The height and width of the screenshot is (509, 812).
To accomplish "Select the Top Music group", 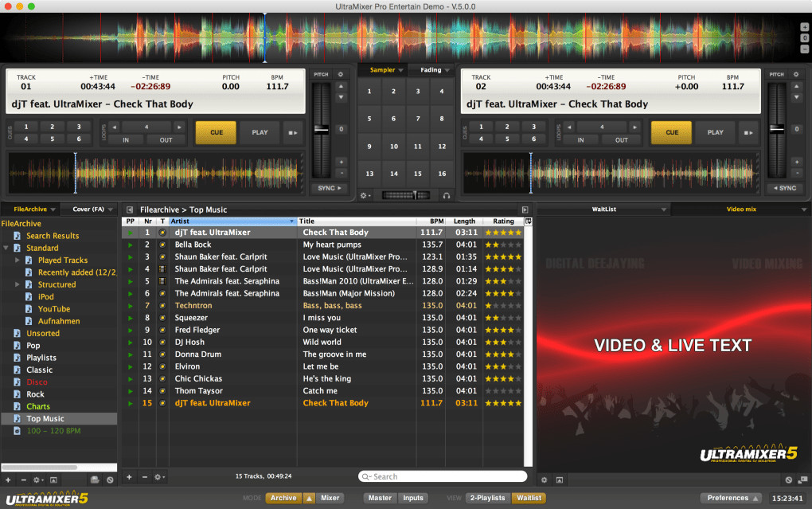I will tap(59, 419).
